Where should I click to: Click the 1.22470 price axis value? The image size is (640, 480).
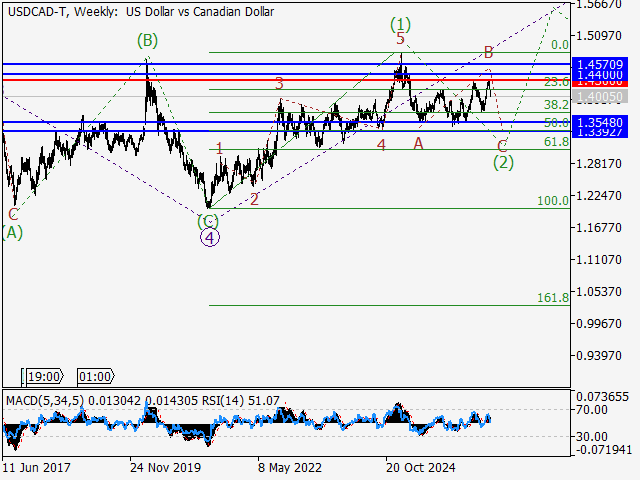(x=599, y=196)
